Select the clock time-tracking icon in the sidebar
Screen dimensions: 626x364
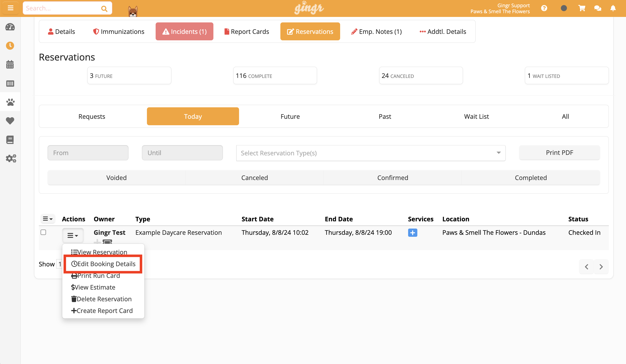[x=10, y=46]
